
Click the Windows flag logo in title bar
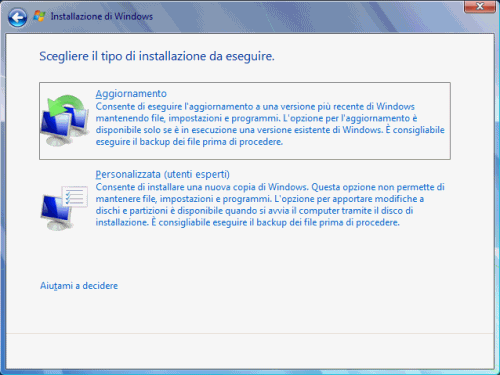tap(39, 16)
